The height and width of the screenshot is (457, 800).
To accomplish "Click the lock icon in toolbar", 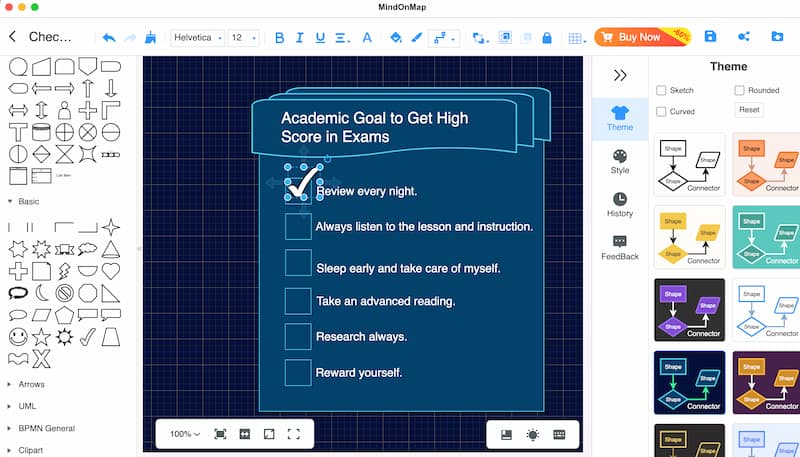I will 546,37.
